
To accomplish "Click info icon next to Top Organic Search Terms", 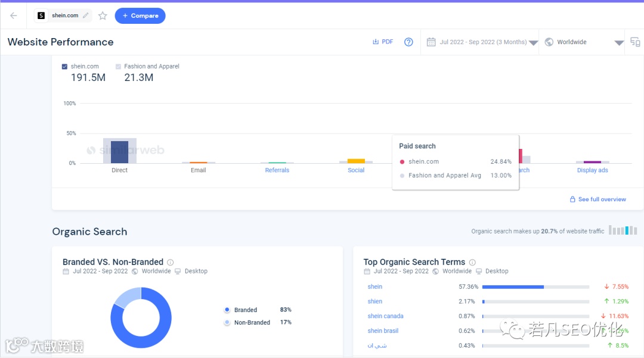I will tap(472, 263).
